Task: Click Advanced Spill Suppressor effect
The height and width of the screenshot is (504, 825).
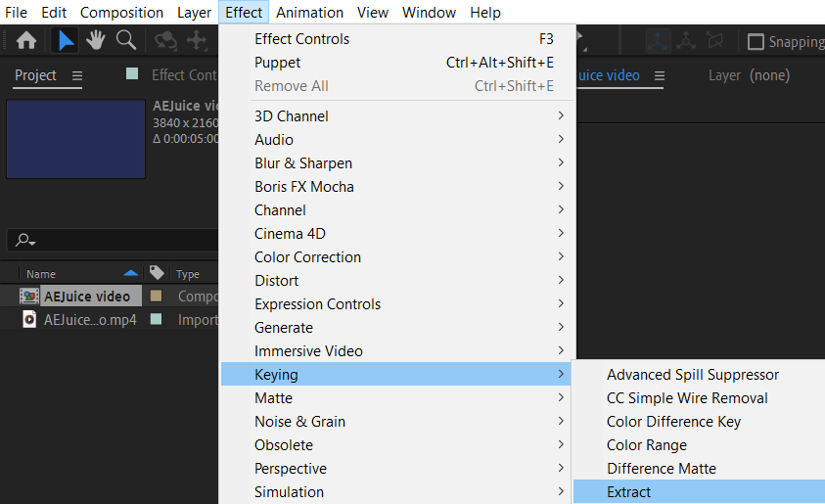Action: tap(693, 375)
